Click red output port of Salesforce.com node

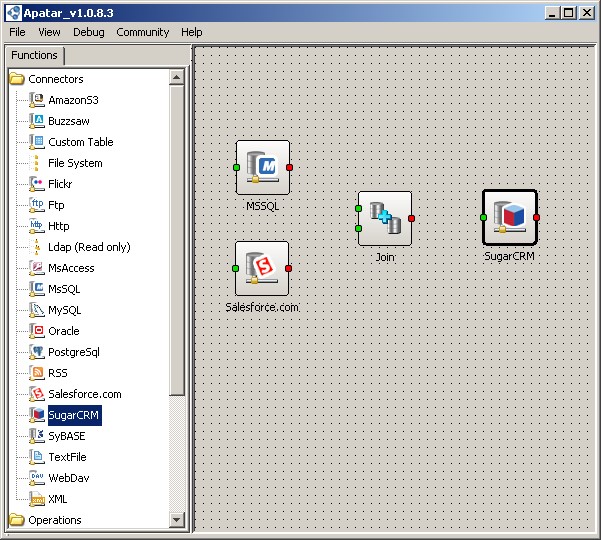point(289,268)
